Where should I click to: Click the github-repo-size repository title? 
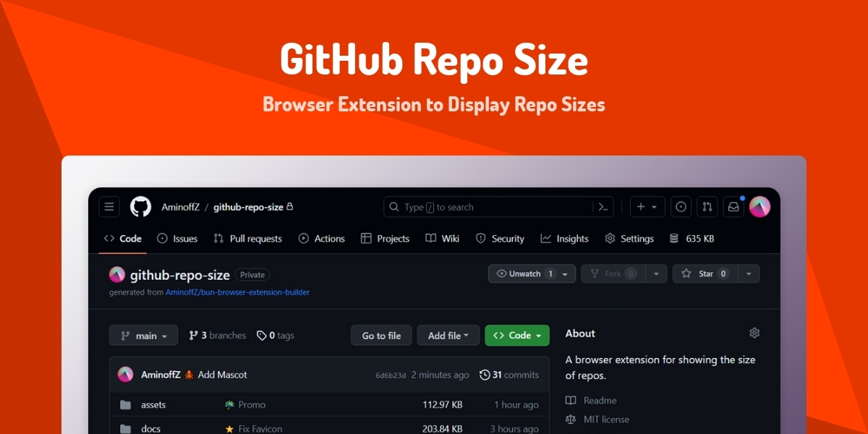pos(180,274)
